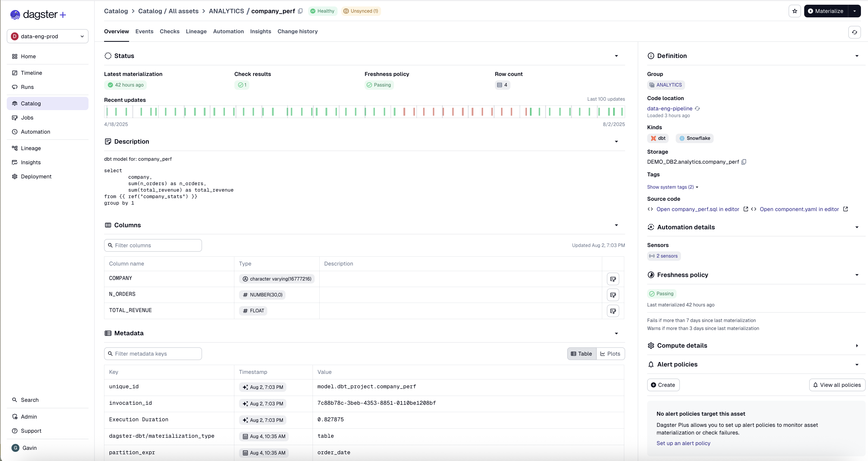Select Search in the sidebar
Image resolution: width=868 pixels, height=461 pixels.
click(x=30, y=400)
